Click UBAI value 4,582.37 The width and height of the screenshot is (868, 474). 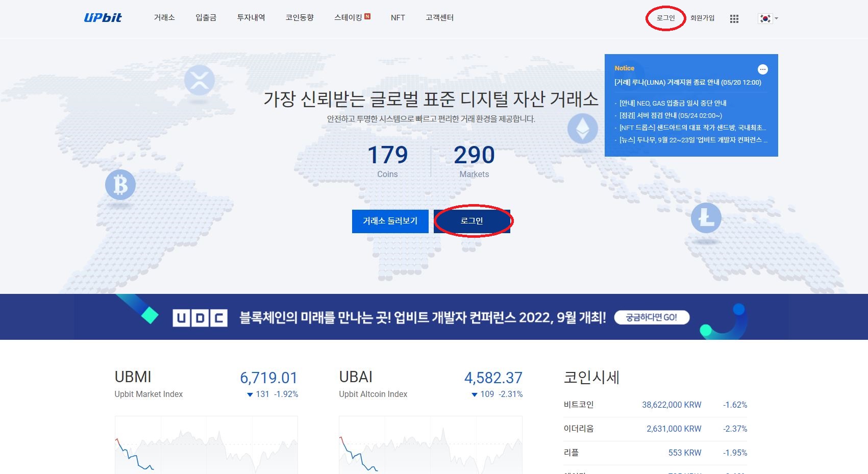493,378
